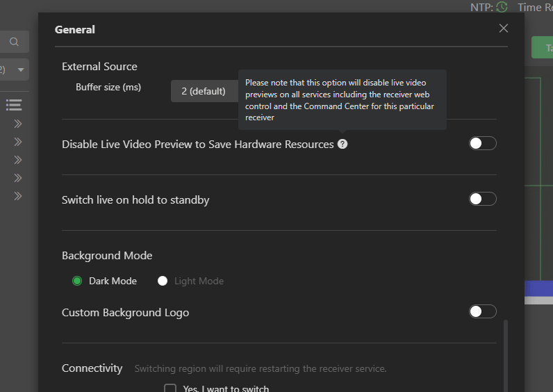Viewport: 553px width, 392px height.
Task: Click the 'Buffer size (ms)' label
Action: click(x=108, y=87)
